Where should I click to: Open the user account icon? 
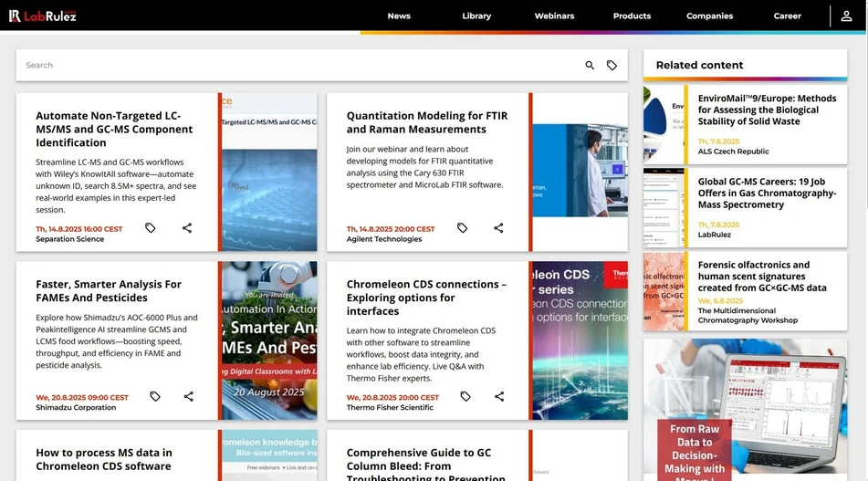[846, 16]
